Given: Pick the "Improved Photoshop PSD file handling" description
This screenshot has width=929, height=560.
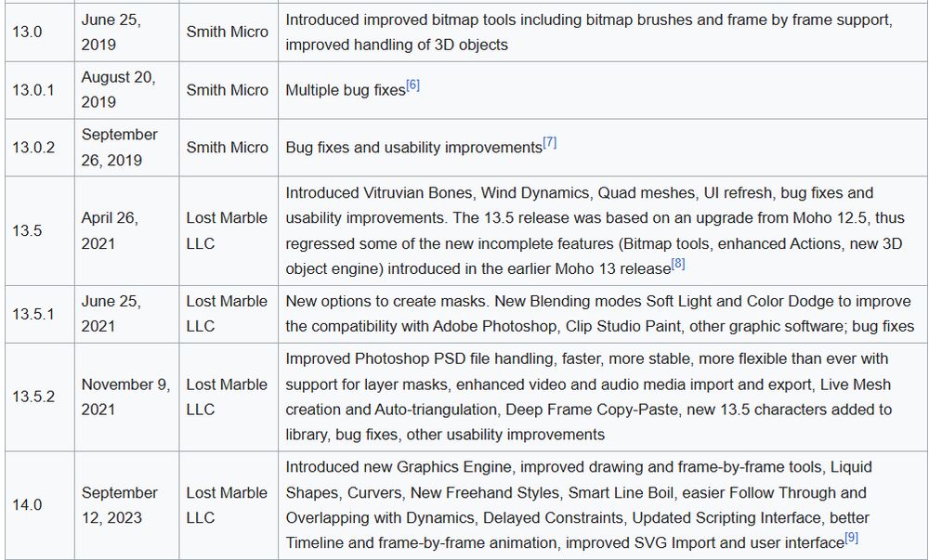Looking at the screenshot, I should tap(589, 397).
